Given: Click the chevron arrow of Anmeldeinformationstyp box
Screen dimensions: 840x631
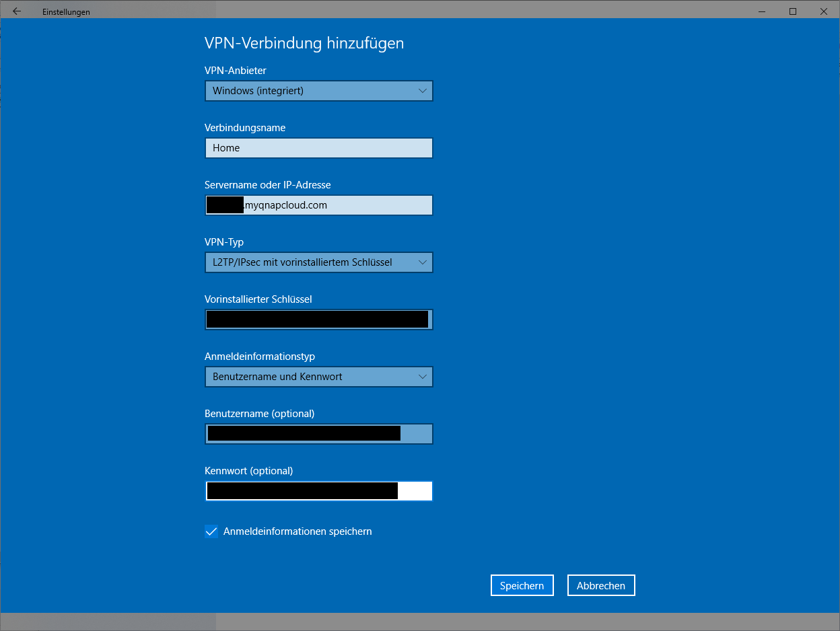Looking at the screenshot, I should point(422,377).
